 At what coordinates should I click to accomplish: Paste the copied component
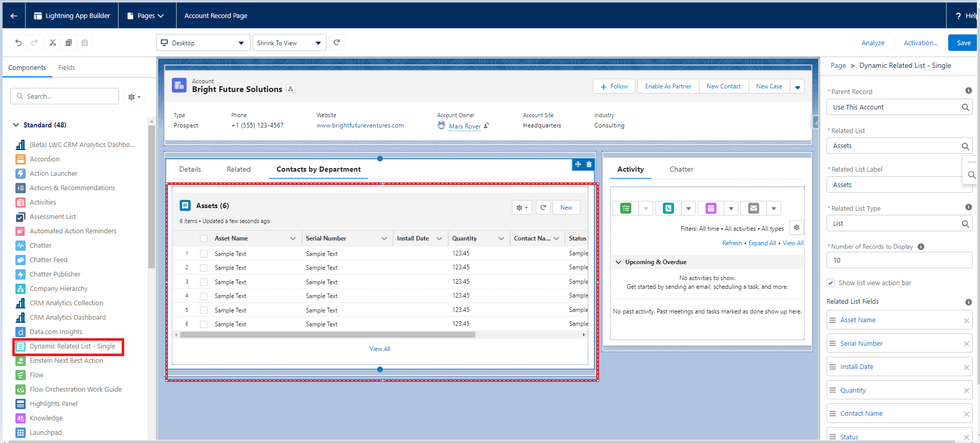click(85, 43)
